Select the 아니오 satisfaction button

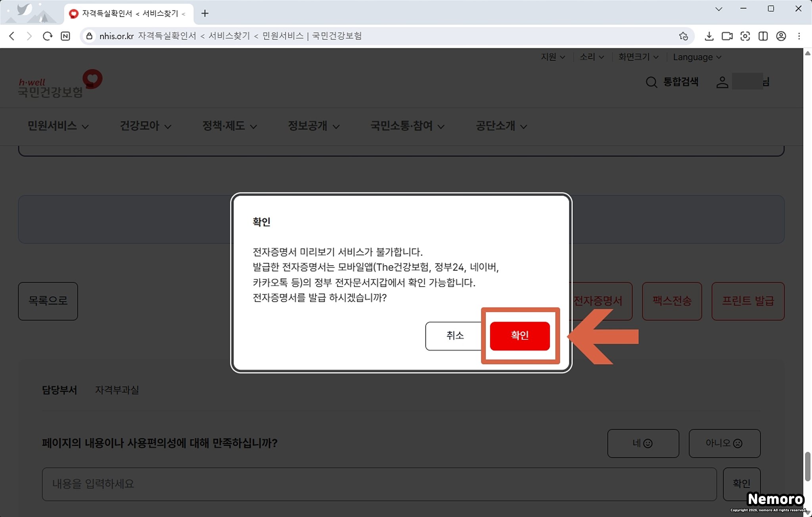724,443
